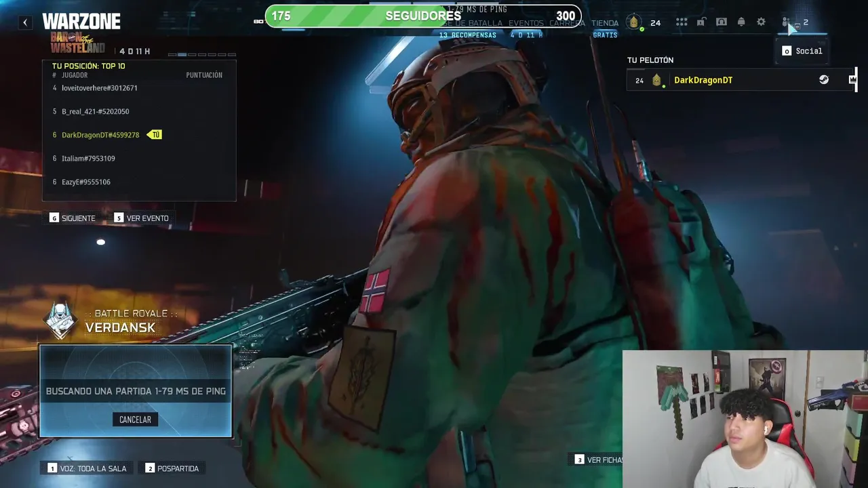Open the EVENTOS tab
The image size is (868, 488).
coord(526,23)
